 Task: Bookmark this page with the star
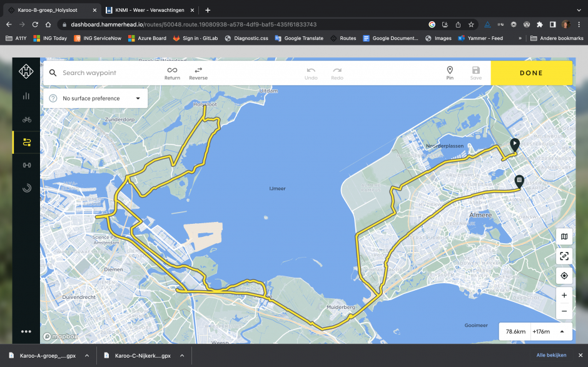472,24
